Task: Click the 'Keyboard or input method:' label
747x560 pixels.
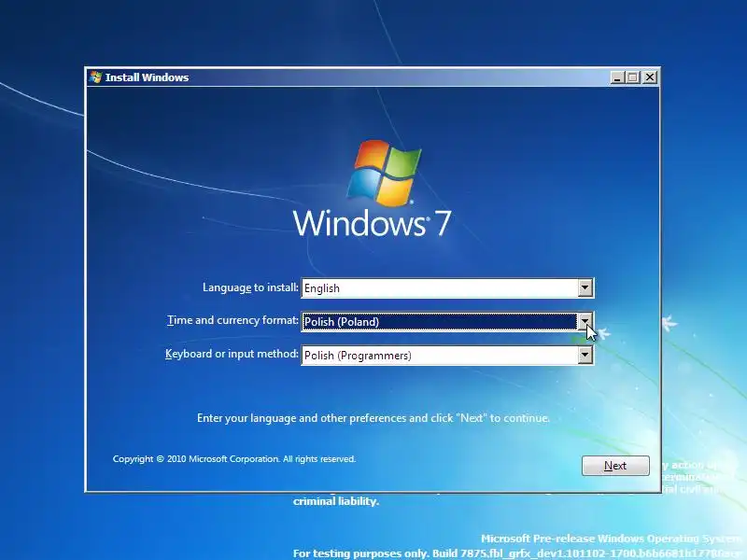Action: 232,354
